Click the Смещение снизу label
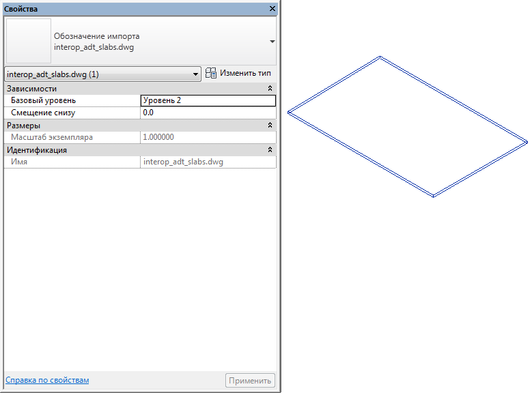532x393 pixels. point(43,113)
